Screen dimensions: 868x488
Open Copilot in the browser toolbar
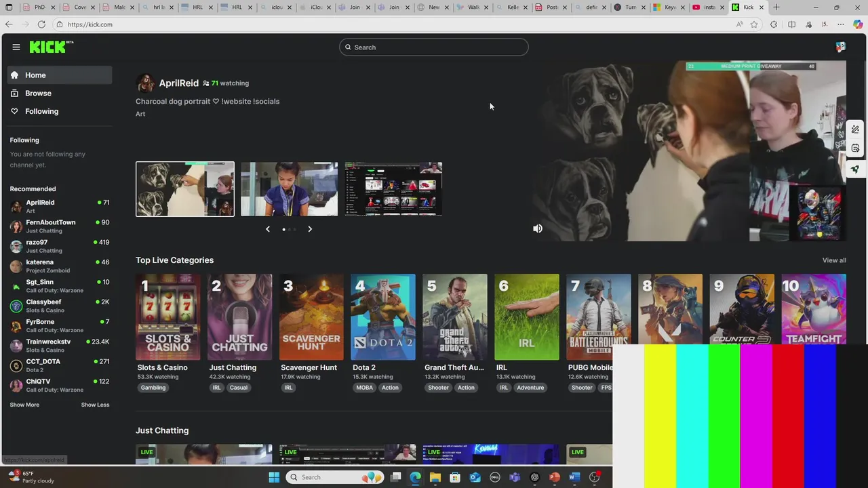(858, 24)
